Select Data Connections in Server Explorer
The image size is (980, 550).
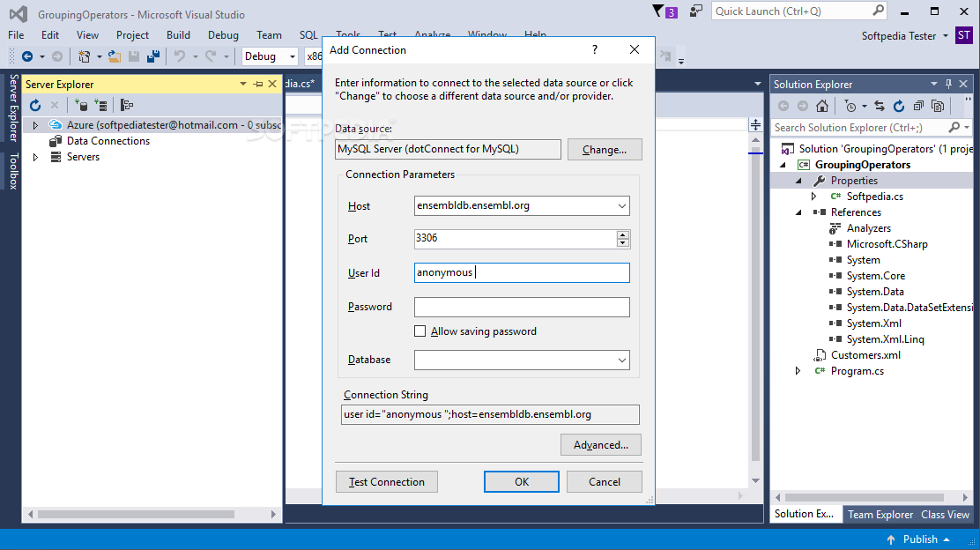click(x=108, y=141)
